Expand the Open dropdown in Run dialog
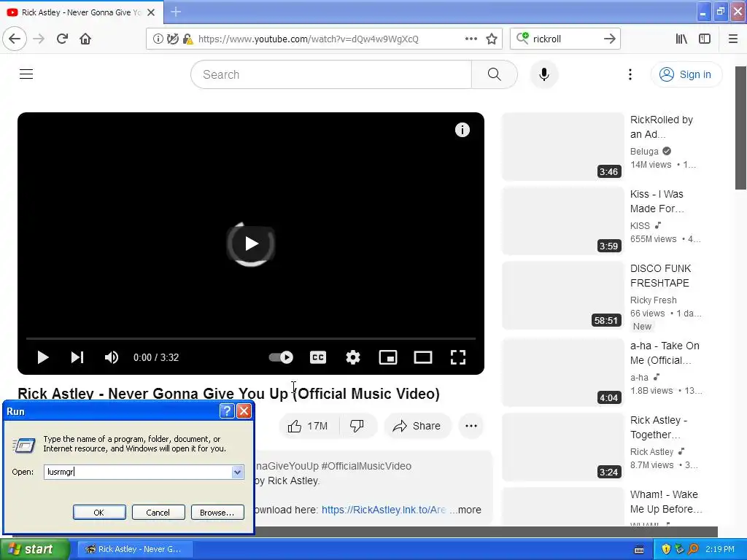The height and width of the screenshot is (560, 747). 237,472
